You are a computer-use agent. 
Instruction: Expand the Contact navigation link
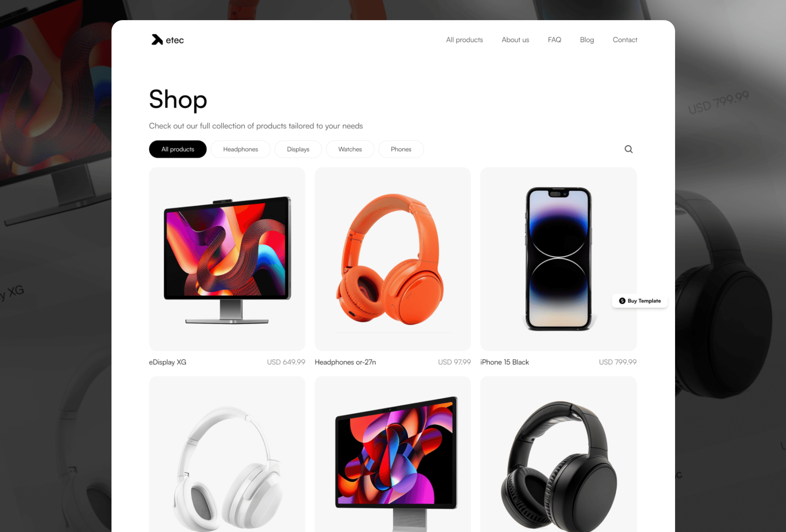625,40
